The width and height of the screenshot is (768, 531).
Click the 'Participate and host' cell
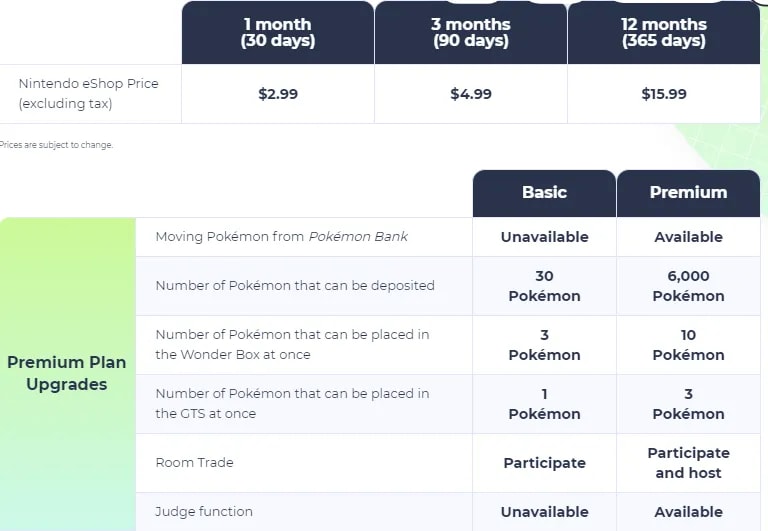688,463
